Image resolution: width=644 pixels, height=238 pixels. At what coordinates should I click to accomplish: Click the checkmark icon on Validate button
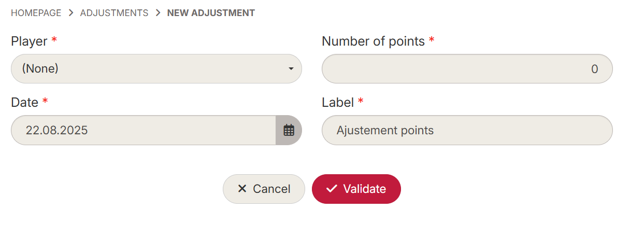coord(332,189)
